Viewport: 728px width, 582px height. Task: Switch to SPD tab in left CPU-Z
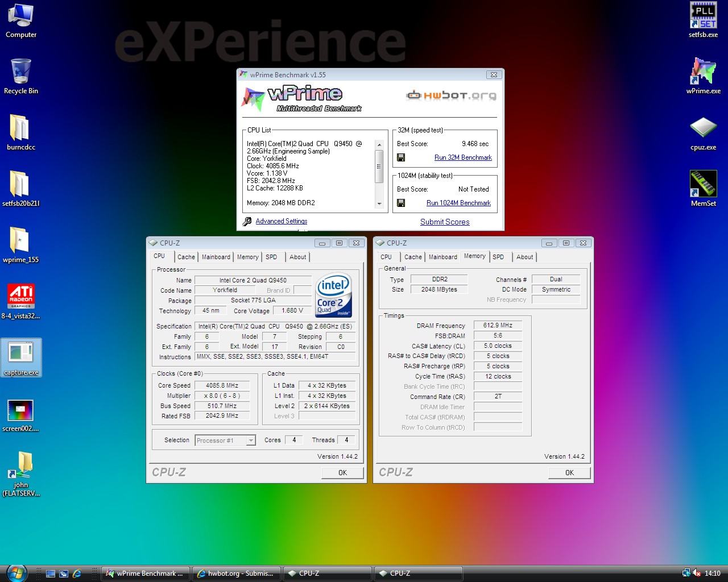click(272, 257)
